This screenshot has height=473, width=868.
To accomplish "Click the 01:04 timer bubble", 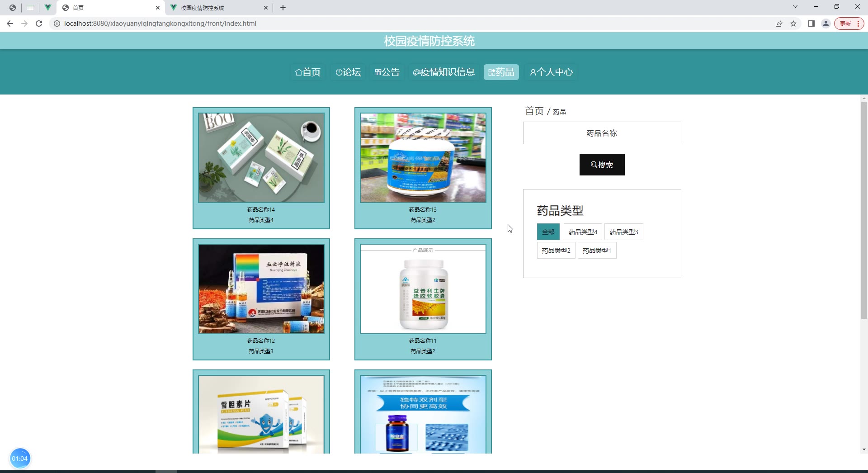I will pos(19,459).
